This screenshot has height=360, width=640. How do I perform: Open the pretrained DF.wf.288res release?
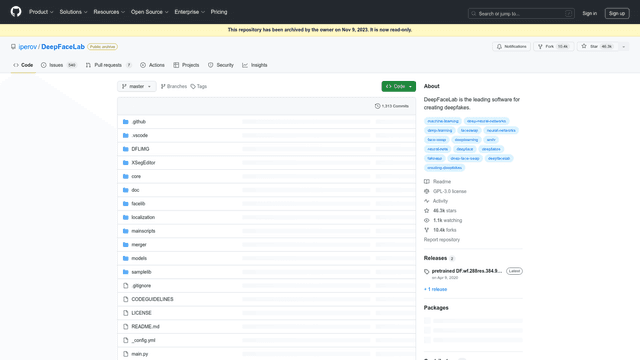coord(467,271)
